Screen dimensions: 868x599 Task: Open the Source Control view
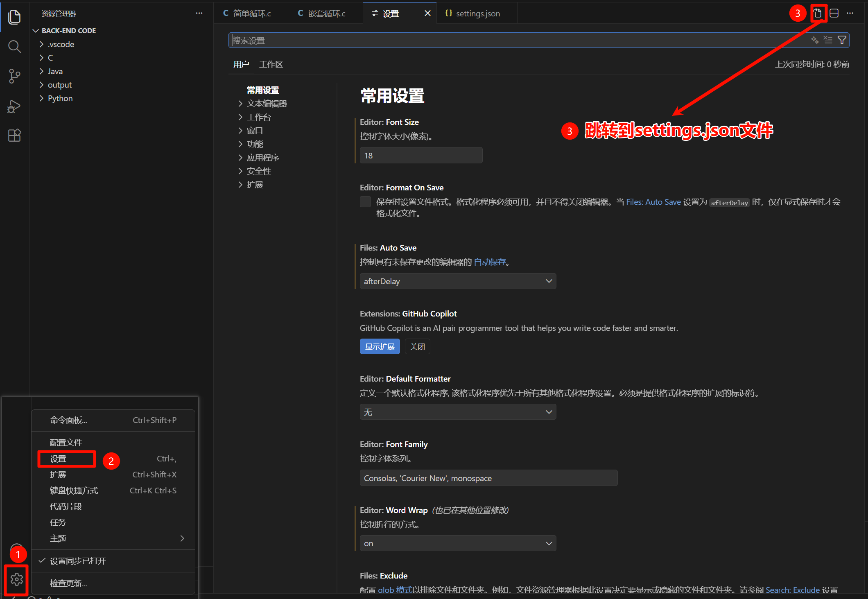[x=14, y=76]
